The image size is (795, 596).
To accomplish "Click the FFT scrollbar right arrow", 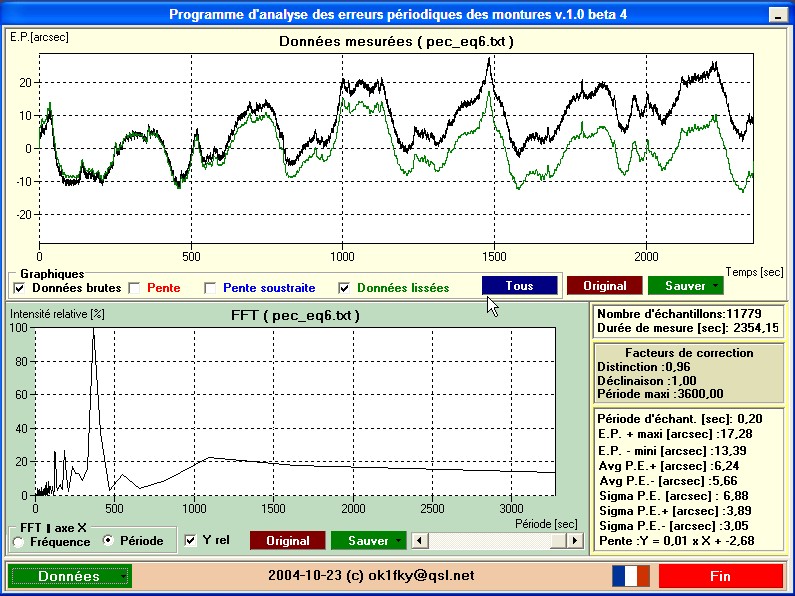I will [x=574, y=541].
